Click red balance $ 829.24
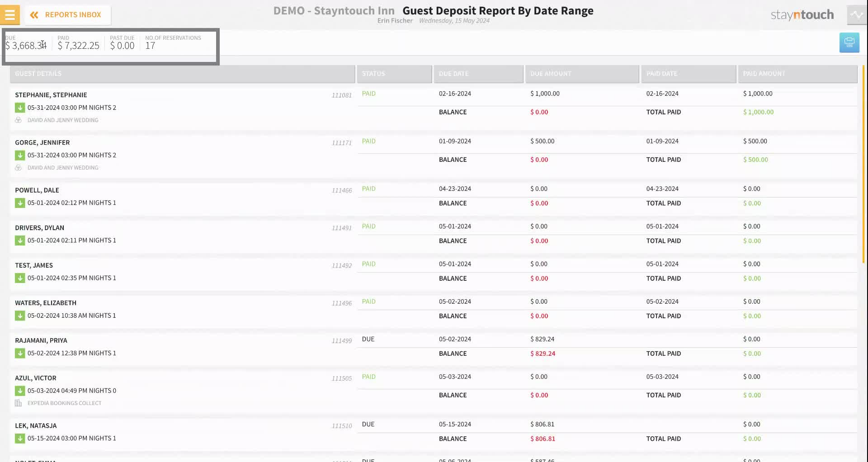Screen dimensions: 868x462 [x=543, y=354]
